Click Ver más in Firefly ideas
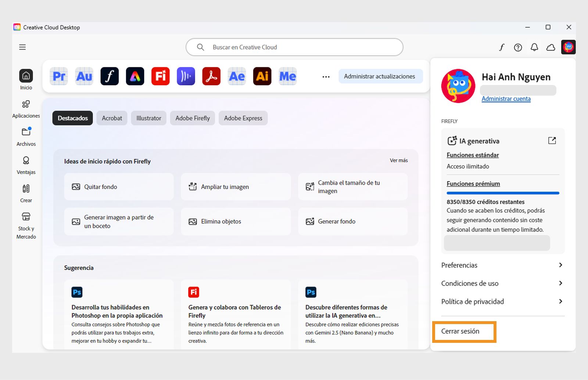This screenshot has height=380, width=588. click(399, 160)
